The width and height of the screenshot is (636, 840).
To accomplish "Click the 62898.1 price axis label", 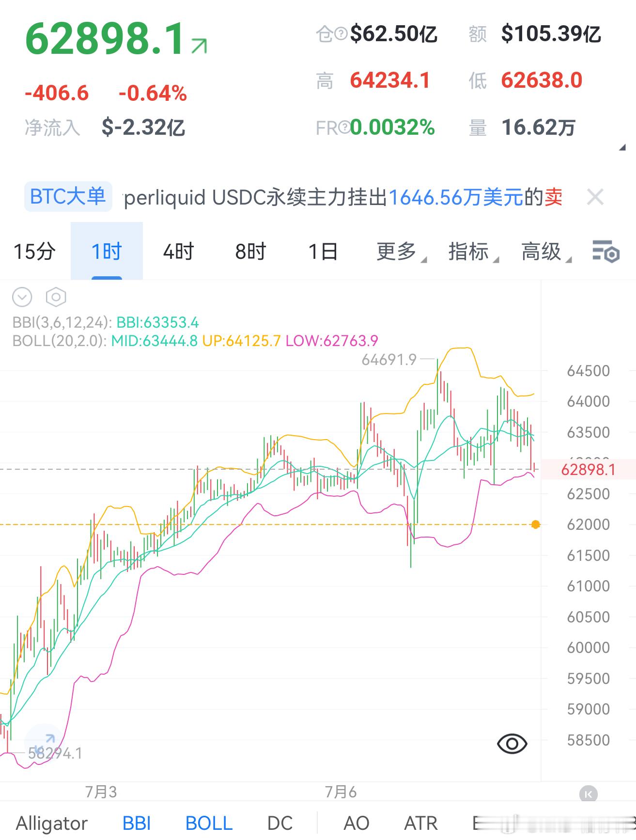I will point(588,469).
